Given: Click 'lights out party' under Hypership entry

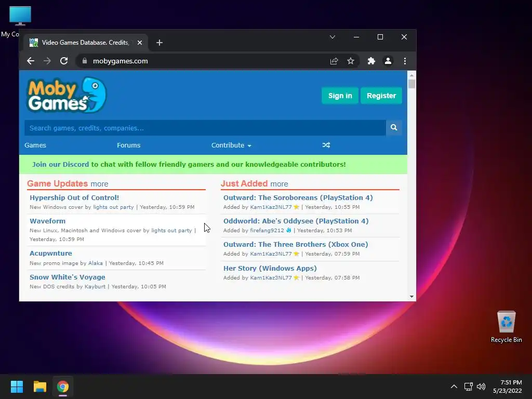Looking at the screenshot, I should tap(113, 207).
